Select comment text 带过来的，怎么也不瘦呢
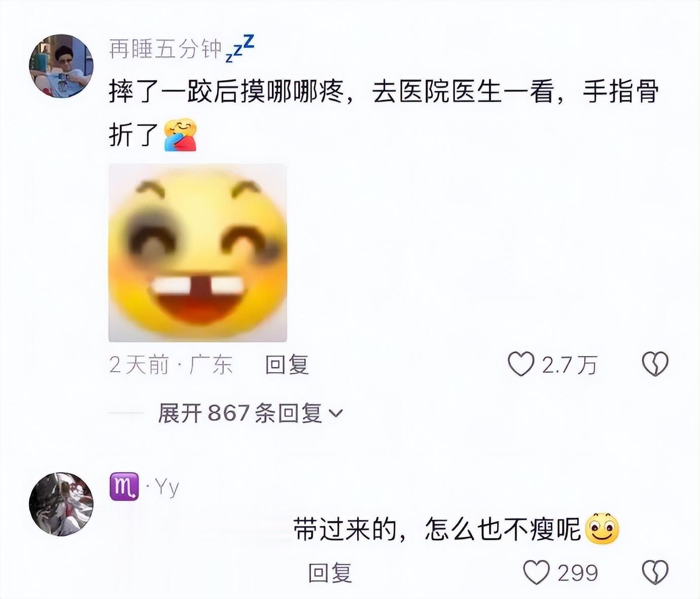Viewport: 700px width, 599px height. click(437, 529)
